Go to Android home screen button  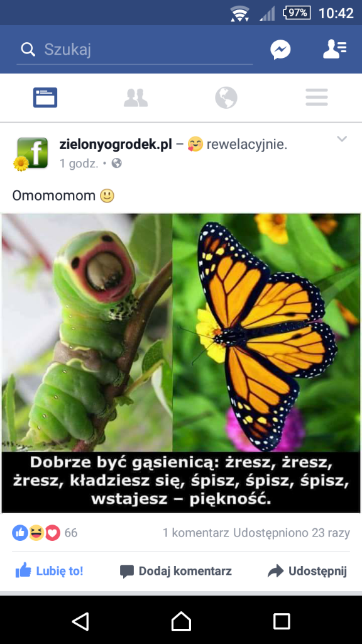click(181, 621)
